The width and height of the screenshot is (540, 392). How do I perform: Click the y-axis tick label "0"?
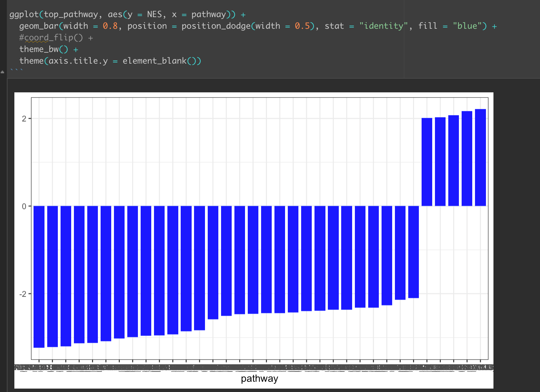(x=24, y=206)
